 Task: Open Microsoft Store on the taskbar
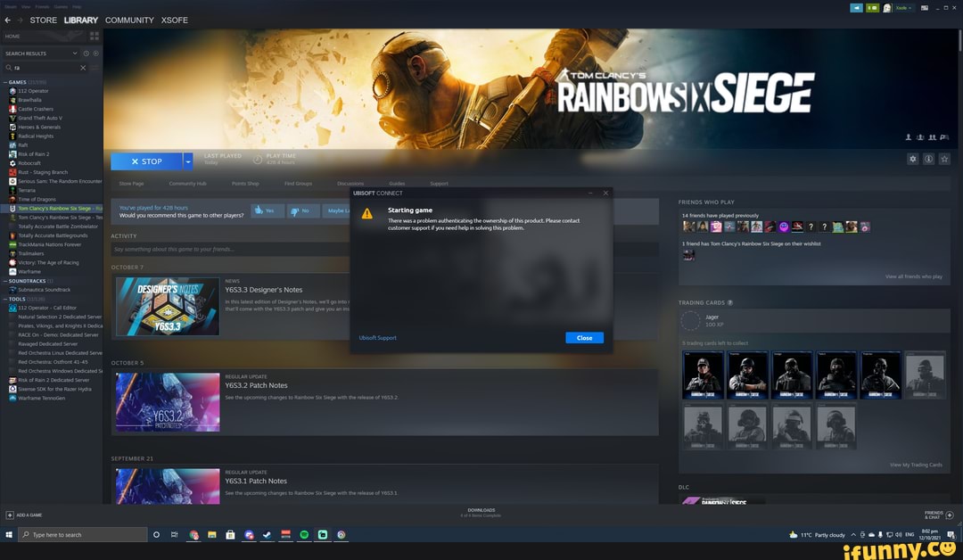coord(230,535)
